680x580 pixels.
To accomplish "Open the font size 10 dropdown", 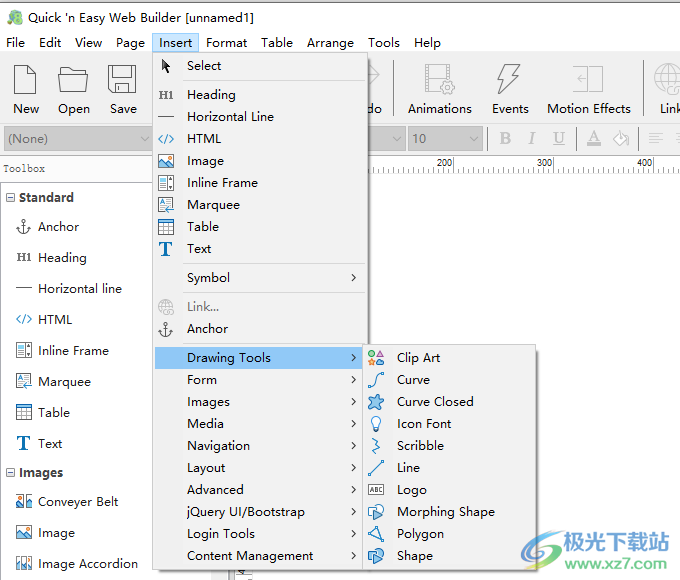I will pyautogui.click(x=445, y=139).
